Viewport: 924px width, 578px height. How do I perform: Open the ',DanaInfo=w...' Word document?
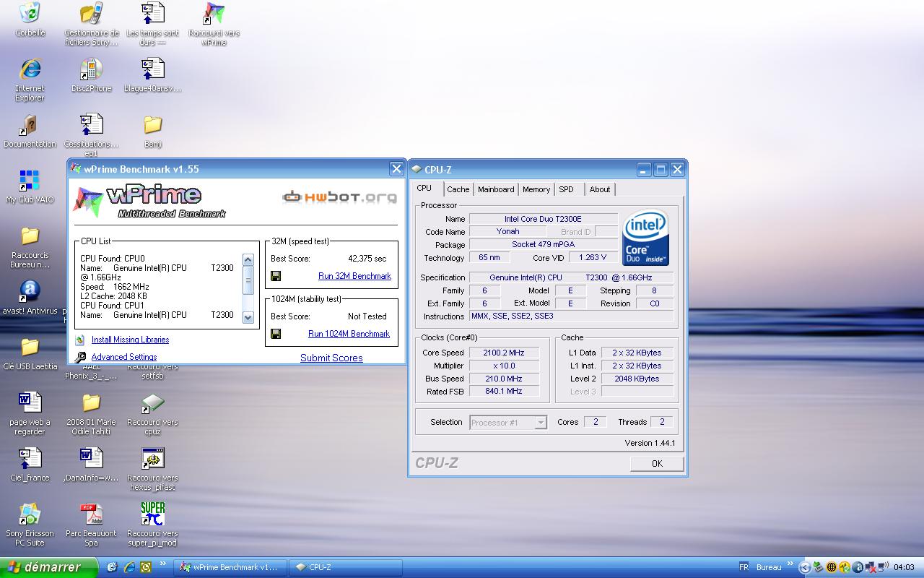pos(92,465)
